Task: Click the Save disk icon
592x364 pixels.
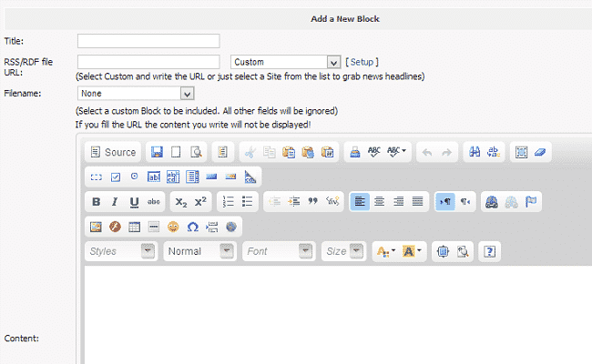Action: (157, 152)
